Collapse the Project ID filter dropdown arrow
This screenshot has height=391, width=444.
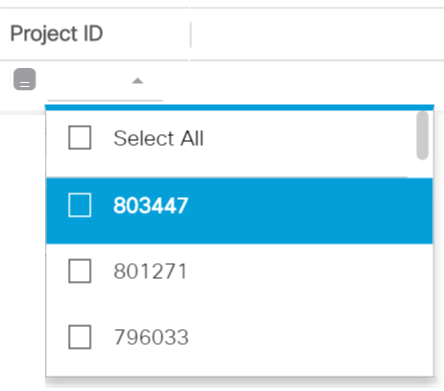(x=137, y=81)
